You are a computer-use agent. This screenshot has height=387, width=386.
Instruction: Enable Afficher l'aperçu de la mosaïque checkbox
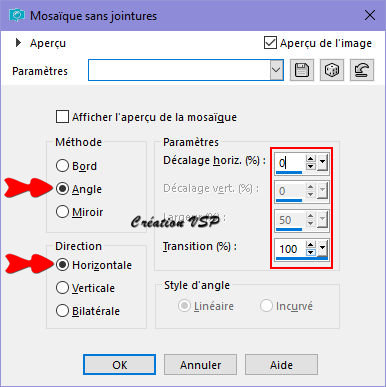[x=62, y=117]
